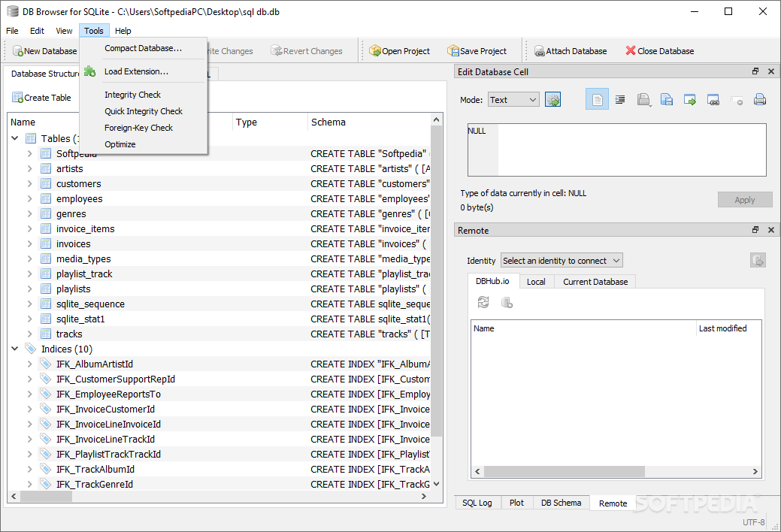Open the Edit menu
The height and width of the screenshot is (532, 781).
pyautogui.click(x=37, y=31)
